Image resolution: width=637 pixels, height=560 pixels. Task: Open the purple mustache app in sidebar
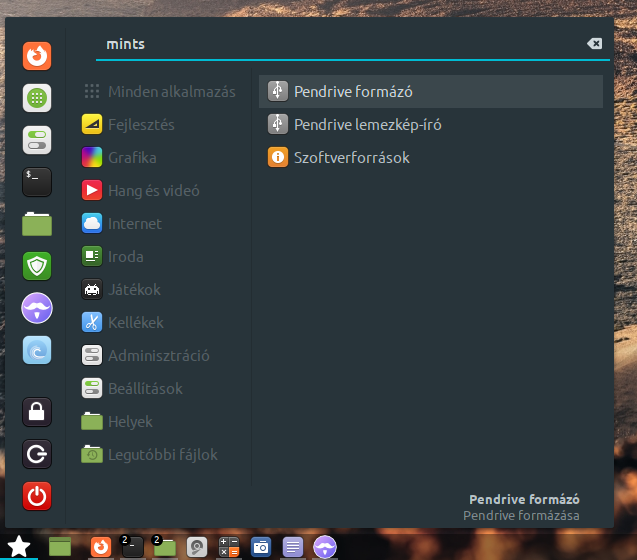(37, 308)
